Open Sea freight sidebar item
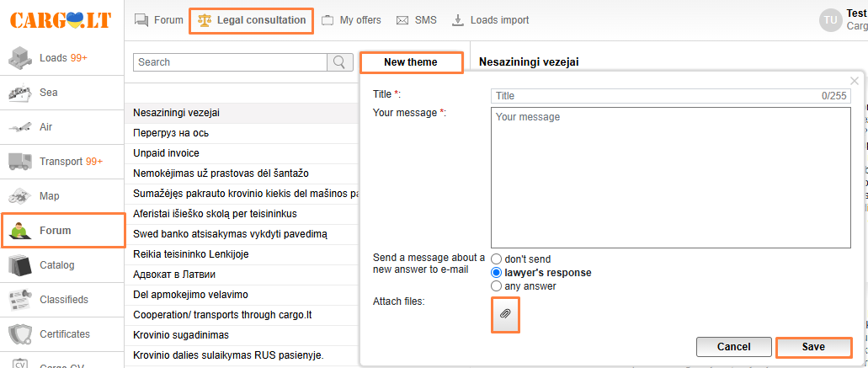 click(x=62, y=93)
